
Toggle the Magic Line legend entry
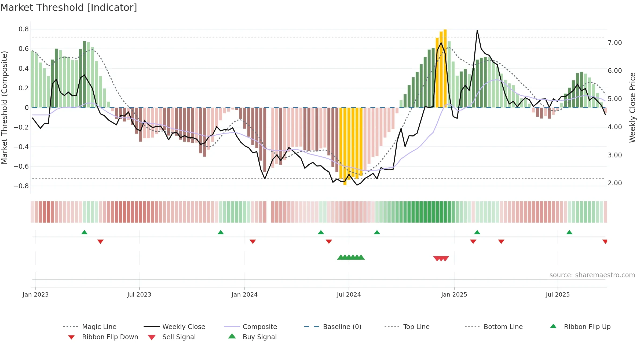coord(90,327)
